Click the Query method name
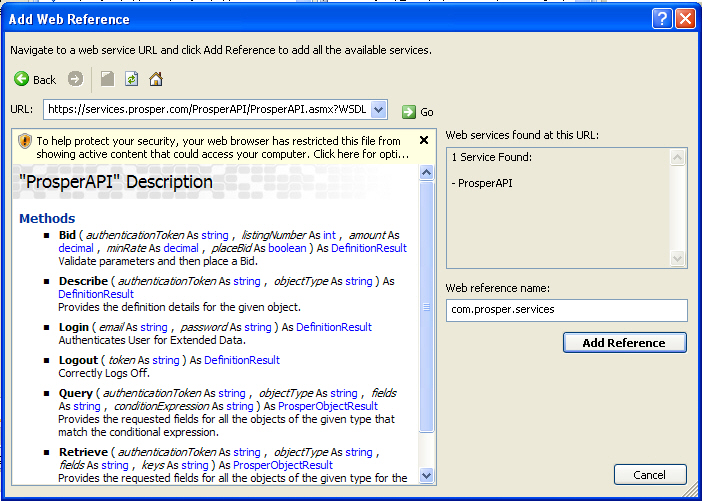 (x=76, y=393)
